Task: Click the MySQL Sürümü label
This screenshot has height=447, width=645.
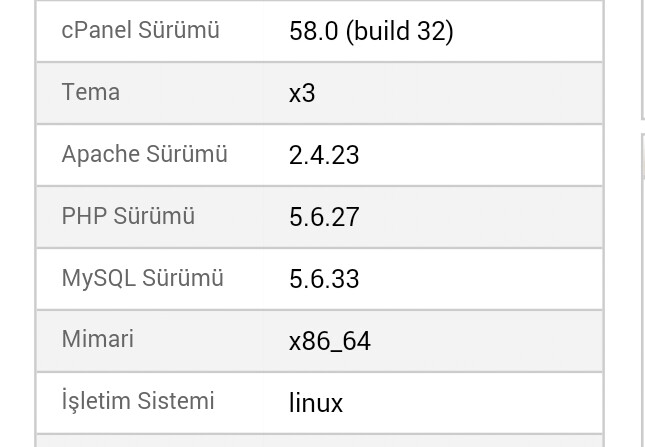Action: 142,278
